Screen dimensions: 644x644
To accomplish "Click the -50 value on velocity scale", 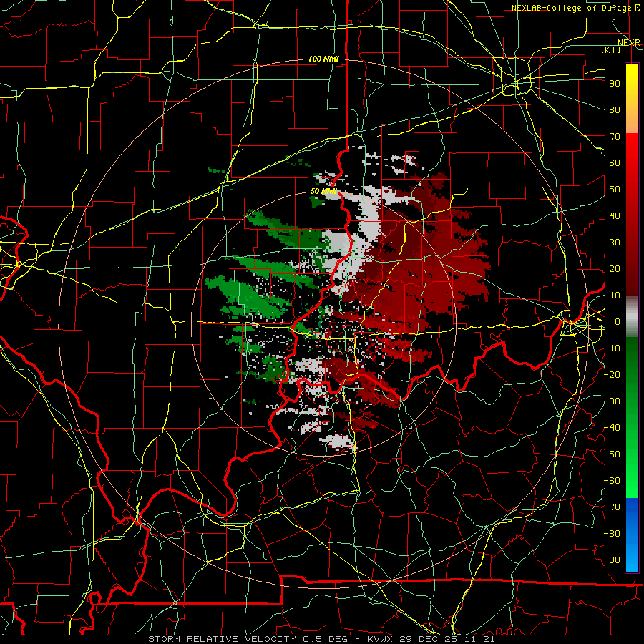I will 612,454.
